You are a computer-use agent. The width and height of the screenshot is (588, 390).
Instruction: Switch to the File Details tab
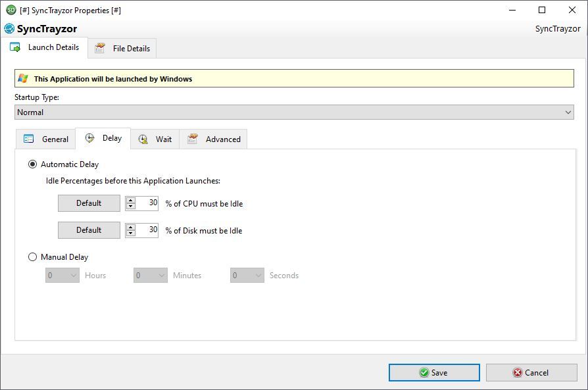[122, 48]
